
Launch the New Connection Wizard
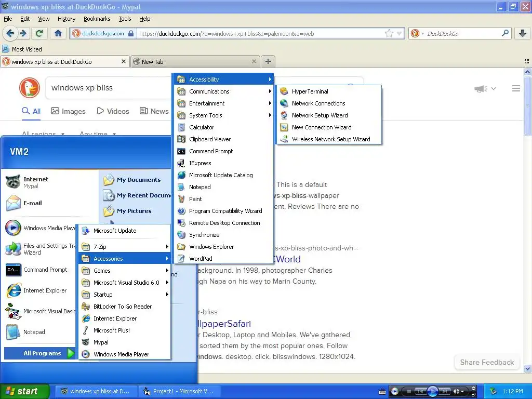pos(329,127)
